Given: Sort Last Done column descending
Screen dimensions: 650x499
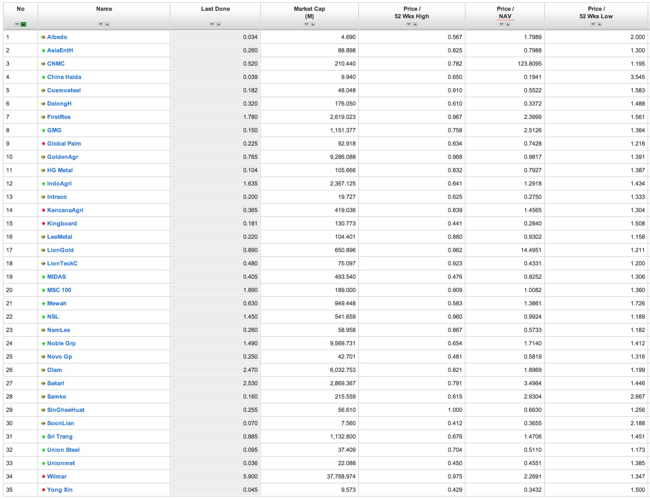Looking at the screenshot, I should pos(212,24).
